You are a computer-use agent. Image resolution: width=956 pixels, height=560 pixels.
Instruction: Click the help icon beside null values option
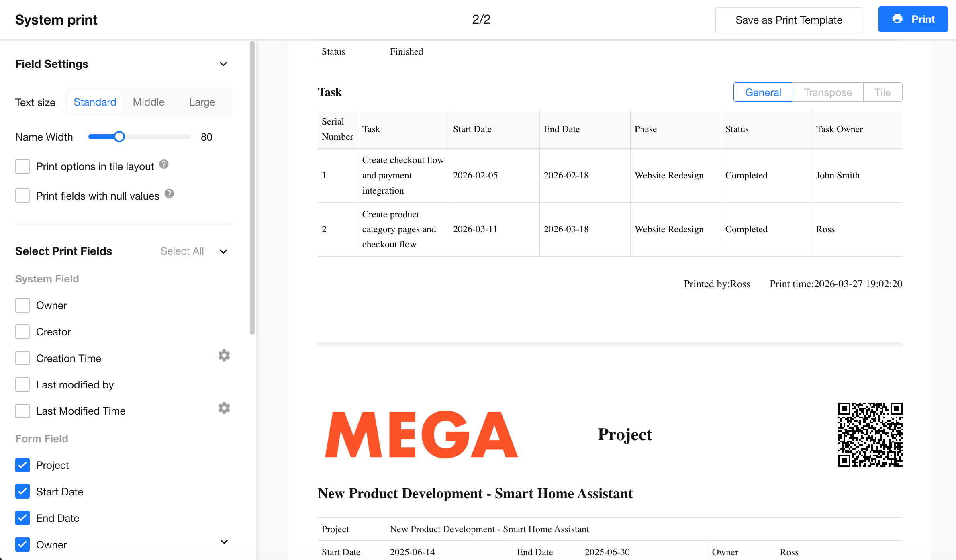(x=170, y=194)
